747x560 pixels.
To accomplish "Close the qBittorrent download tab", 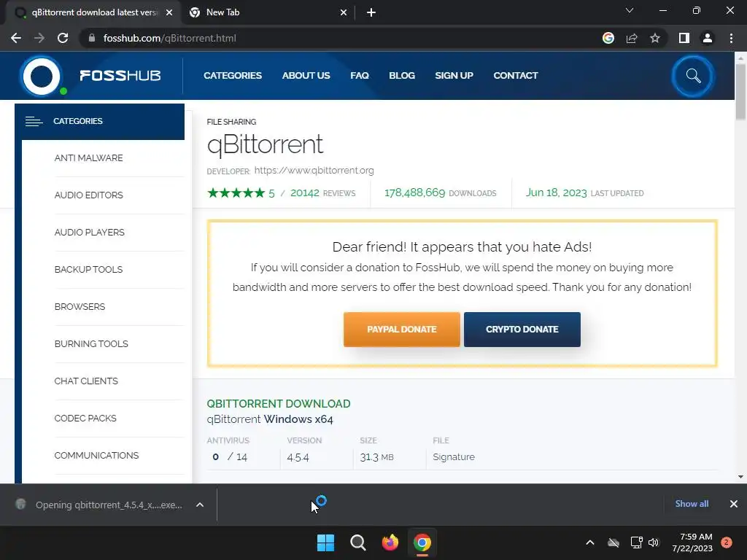I will (x=169, y=13).
